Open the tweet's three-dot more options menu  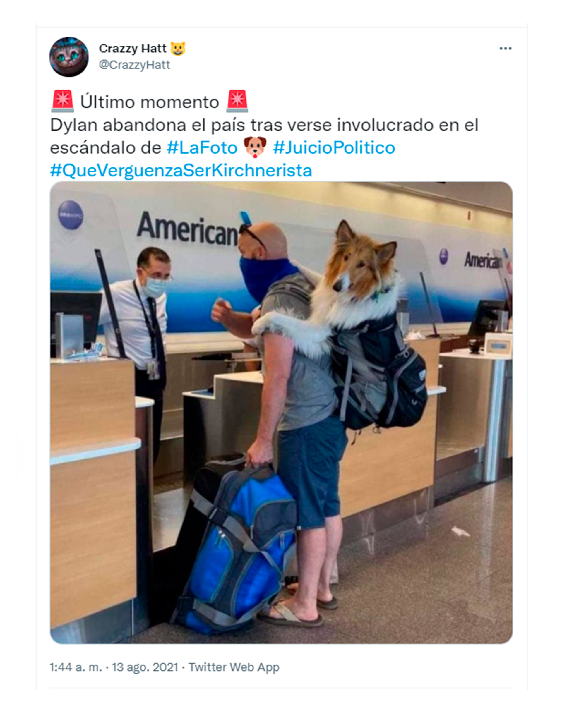click(505, 49)
